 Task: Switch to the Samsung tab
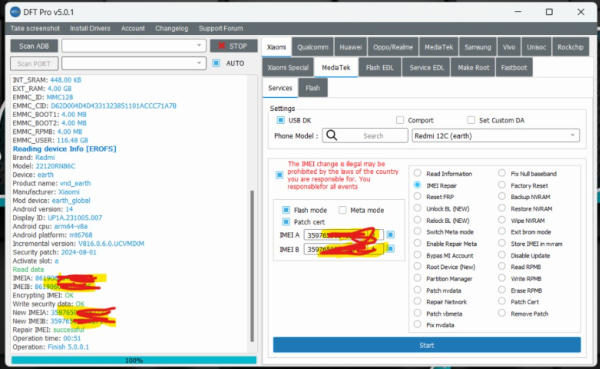(x=478, y=47)
